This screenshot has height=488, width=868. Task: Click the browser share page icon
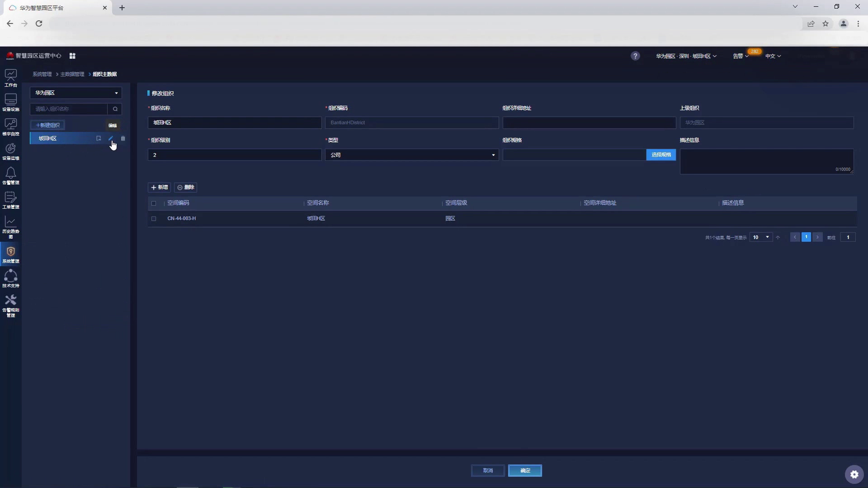(x=811, y=23)
